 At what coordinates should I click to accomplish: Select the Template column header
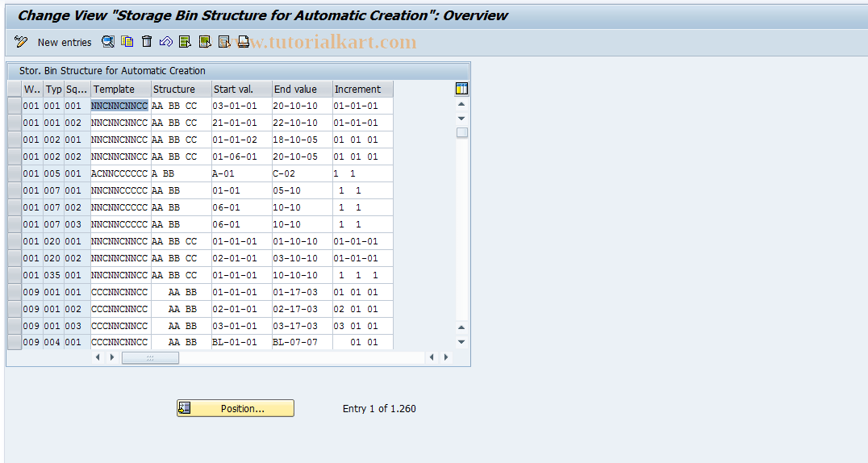tap(121, 89)
